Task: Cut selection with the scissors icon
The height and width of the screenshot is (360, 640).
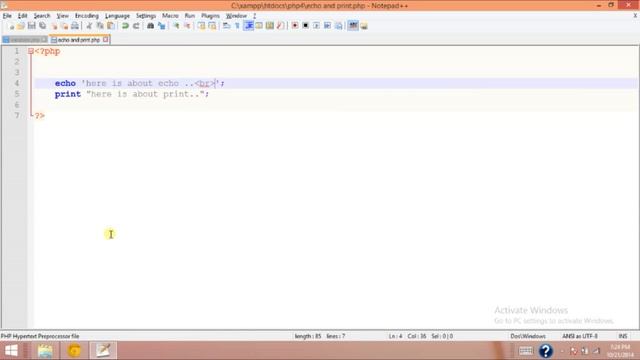Action: pyautogui.click(x=89, y=26)
